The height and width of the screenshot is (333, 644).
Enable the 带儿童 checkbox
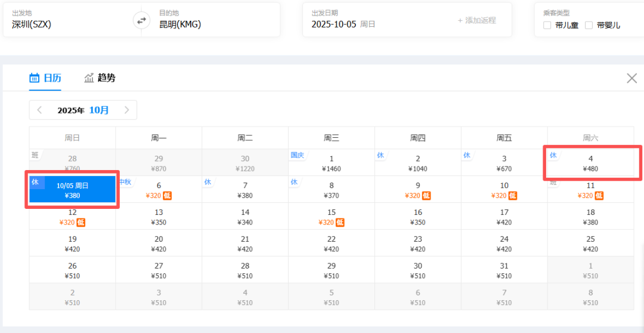point(547,25)
